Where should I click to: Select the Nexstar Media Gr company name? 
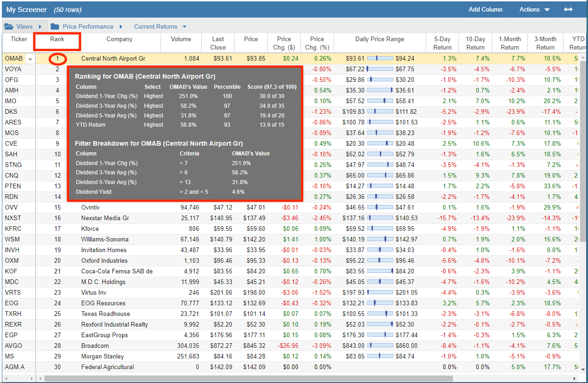pos(105,218)
